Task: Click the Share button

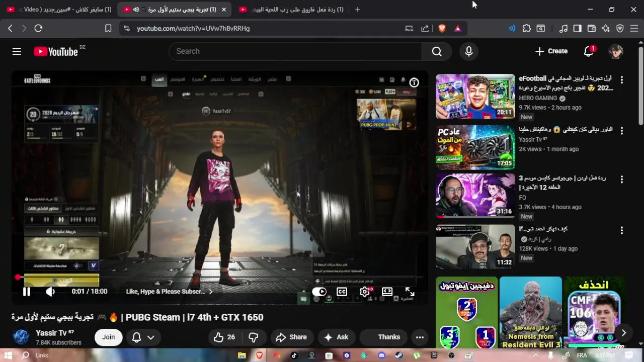Action: [x=291, y=337]
